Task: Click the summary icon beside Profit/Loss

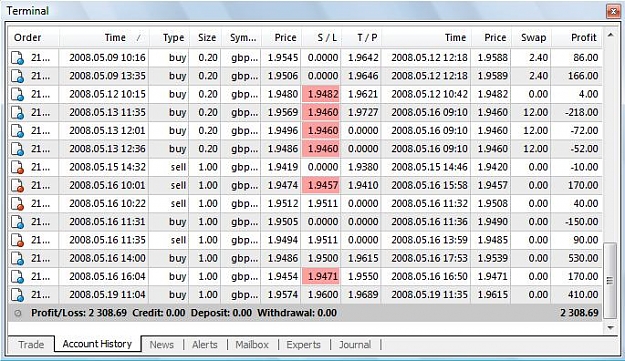Action: (18, 313)
